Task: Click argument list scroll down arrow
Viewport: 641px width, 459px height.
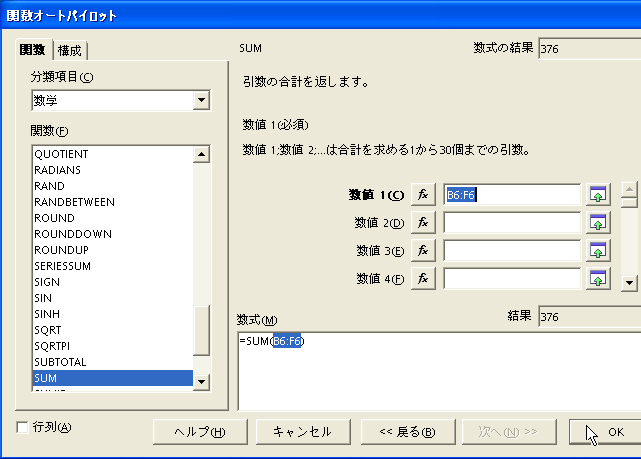Action: point(629,282)
